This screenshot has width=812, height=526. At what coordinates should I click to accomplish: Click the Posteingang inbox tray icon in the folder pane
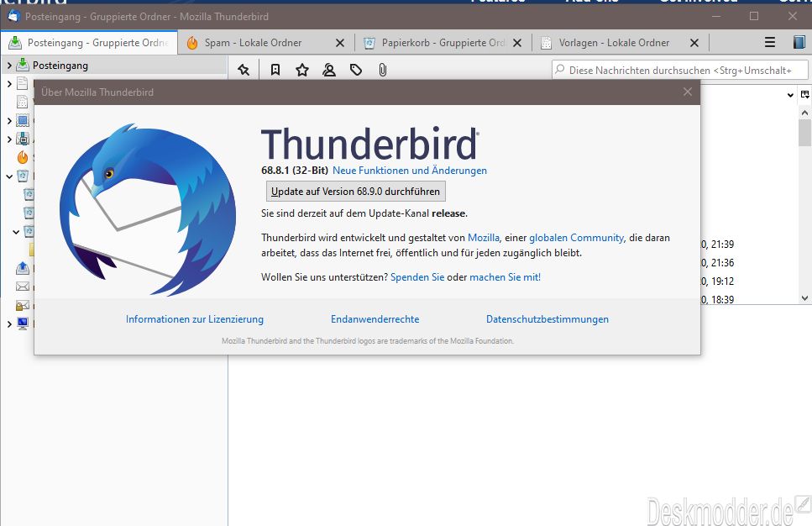[x=23, y=65]
